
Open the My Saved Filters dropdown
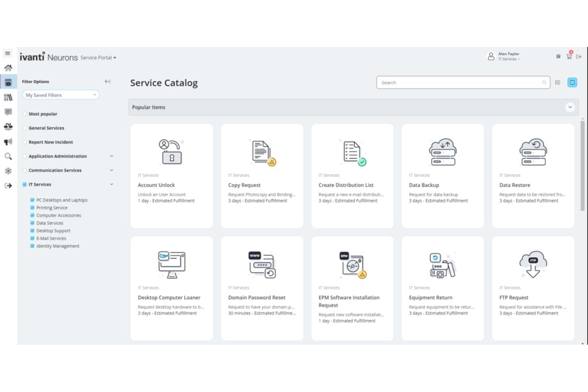(x=61, y=95)
